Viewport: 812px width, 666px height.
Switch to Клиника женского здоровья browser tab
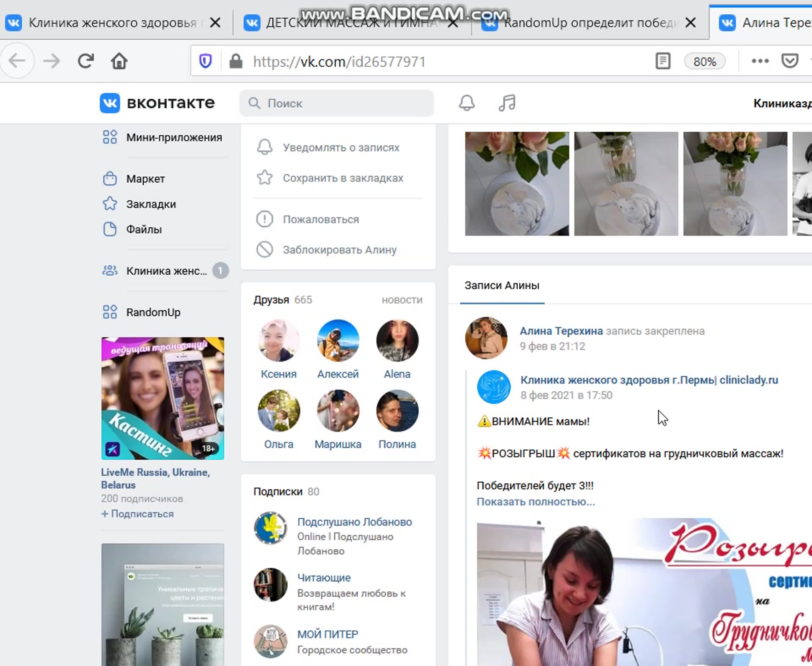113,23
